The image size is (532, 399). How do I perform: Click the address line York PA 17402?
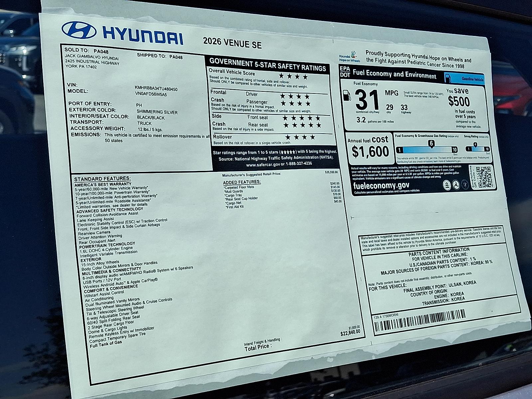click(81, 67)
